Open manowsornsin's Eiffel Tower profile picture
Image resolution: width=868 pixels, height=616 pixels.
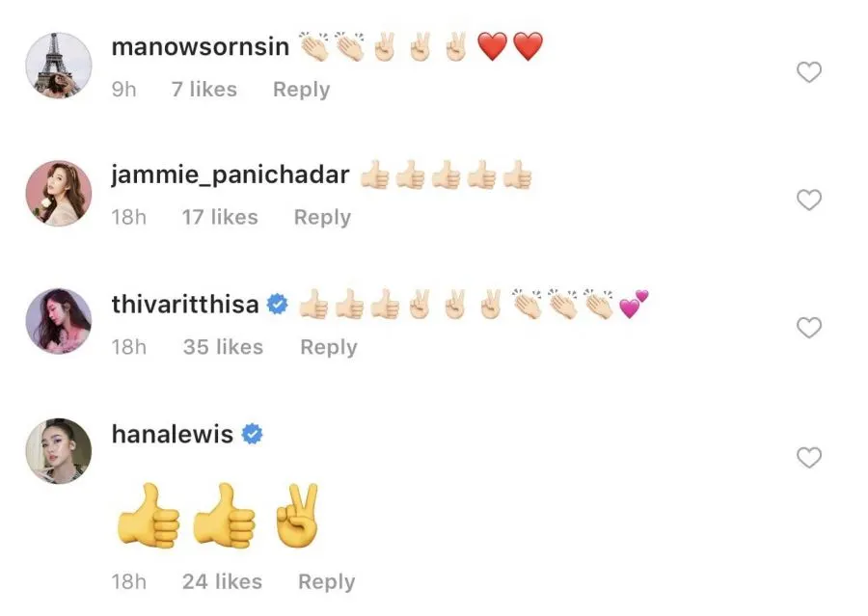(x=59, y=66)
